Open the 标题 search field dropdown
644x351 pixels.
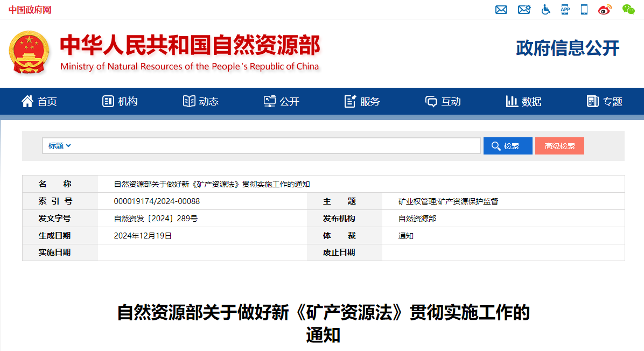58,145
